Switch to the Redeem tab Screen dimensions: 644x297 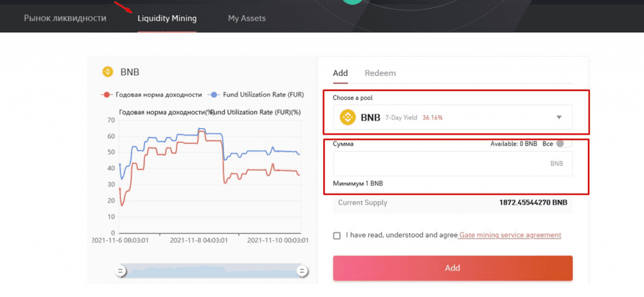tap(380, 73)
